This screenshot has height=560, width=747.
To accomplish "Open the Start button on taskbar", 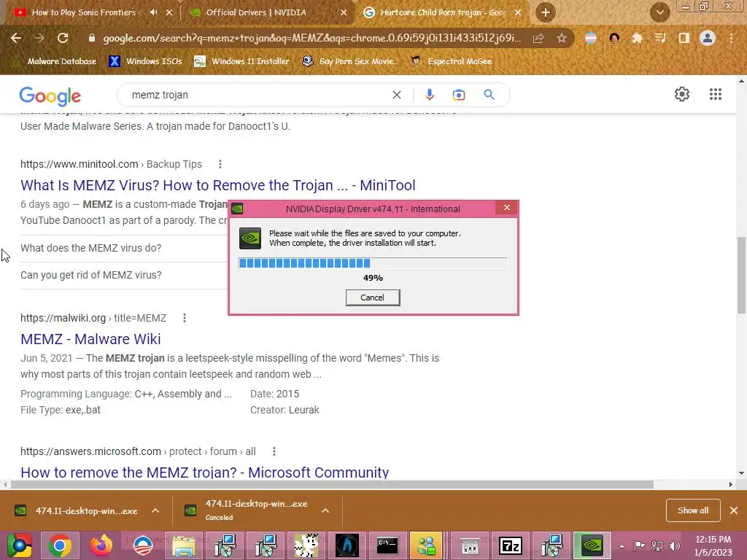I will pyautogui.click(x=19, y=545).
